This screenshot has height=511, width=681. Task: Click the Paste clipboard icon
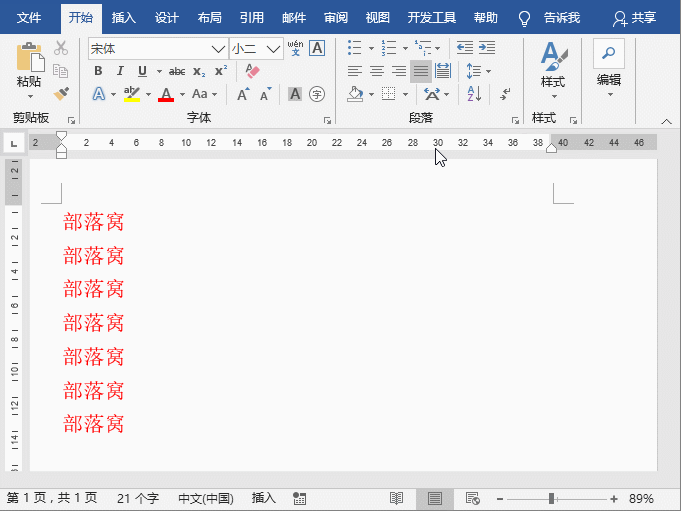pyautogui.click(x=30, y=57)
